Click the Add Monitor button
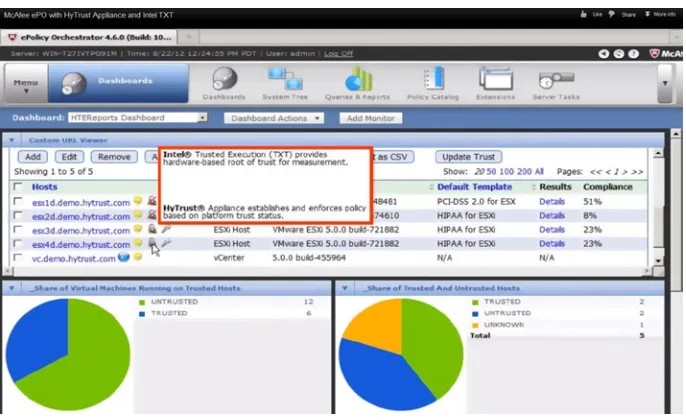 click(371, 118)
